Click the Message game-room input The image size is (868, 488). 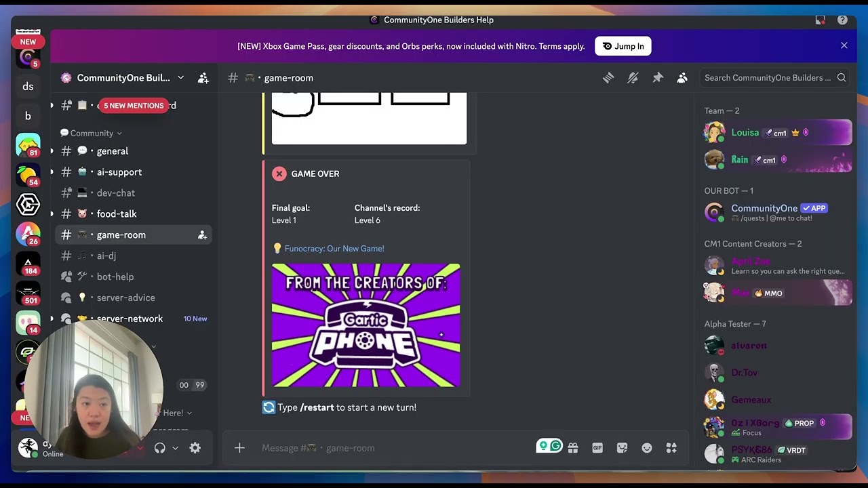click(x=393, y=448)
